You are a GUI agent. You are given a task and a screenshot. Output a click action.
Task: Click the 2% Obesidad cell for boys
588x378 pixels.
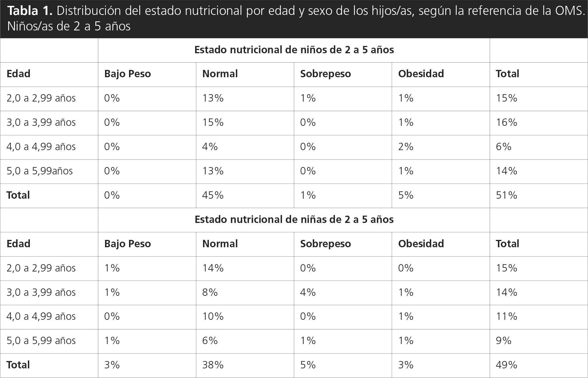[x=405, y=147]
